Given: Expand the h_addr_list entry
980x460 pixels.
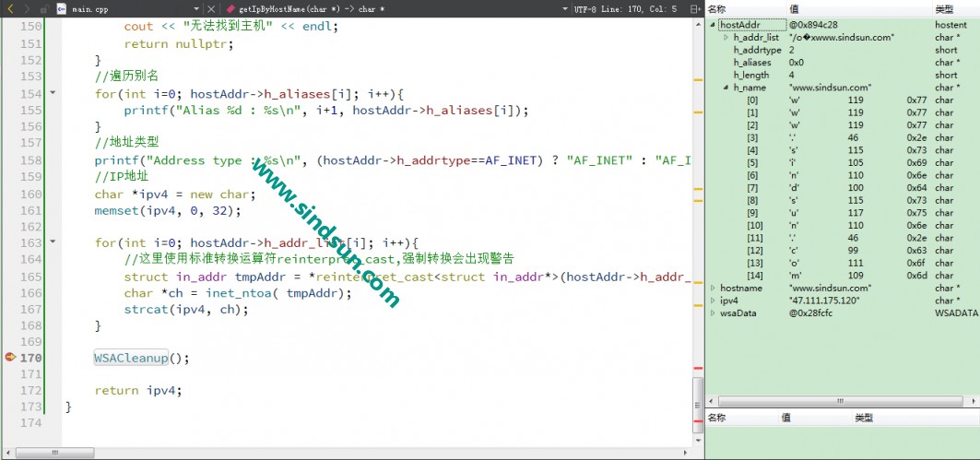Looking at the screenshot, I should 726,38.
